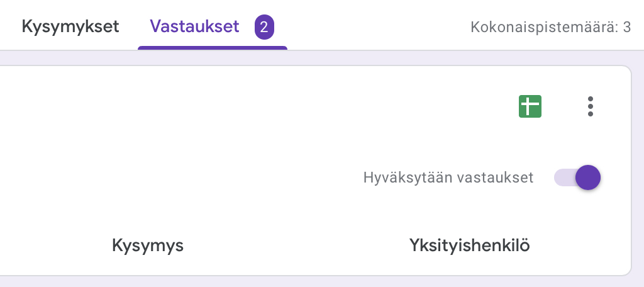
Task: Click the purple response count badge
Action: [x=264, y=27]
